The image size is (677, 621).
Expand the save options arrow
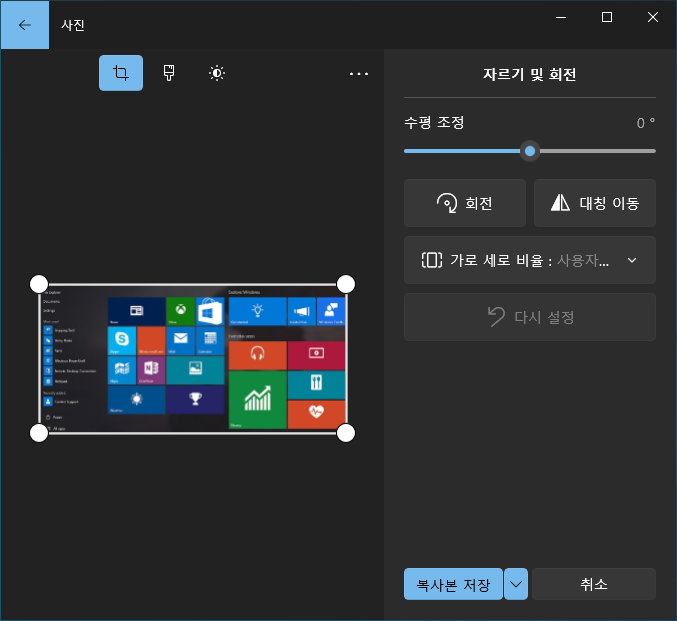pos(516,584)
